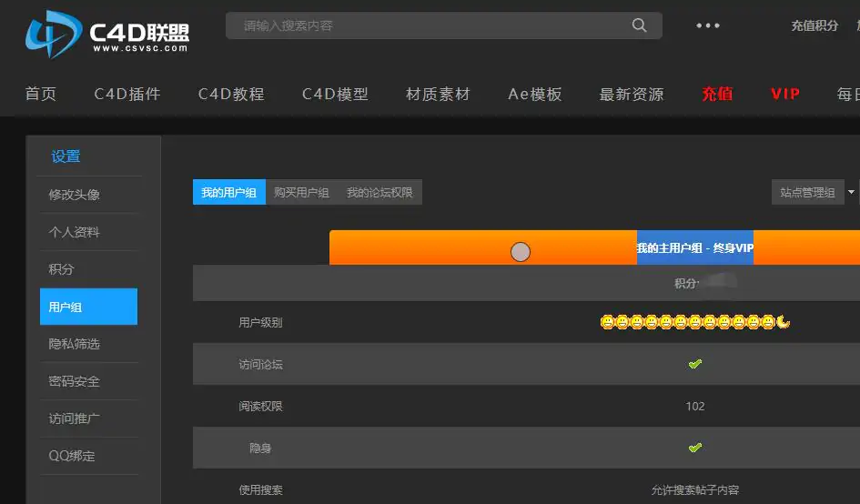Open the Ae模板 menu item
This screenshot has height=504, width=860.
pos(535,94)
